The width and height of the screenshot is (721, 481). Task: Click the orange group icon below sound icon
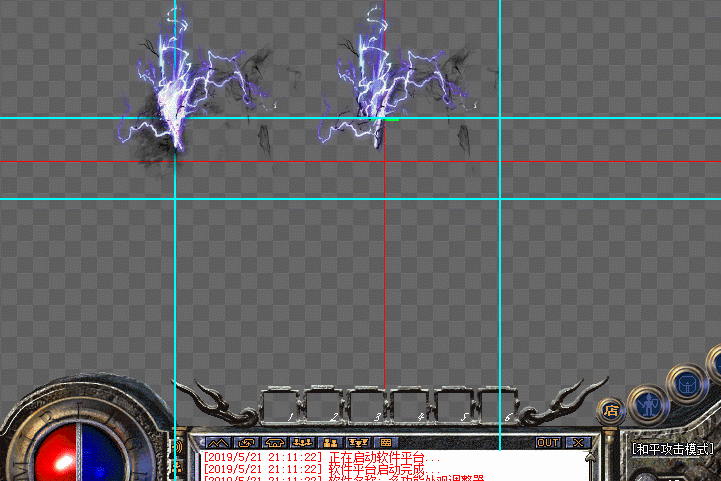coord(179,467)
